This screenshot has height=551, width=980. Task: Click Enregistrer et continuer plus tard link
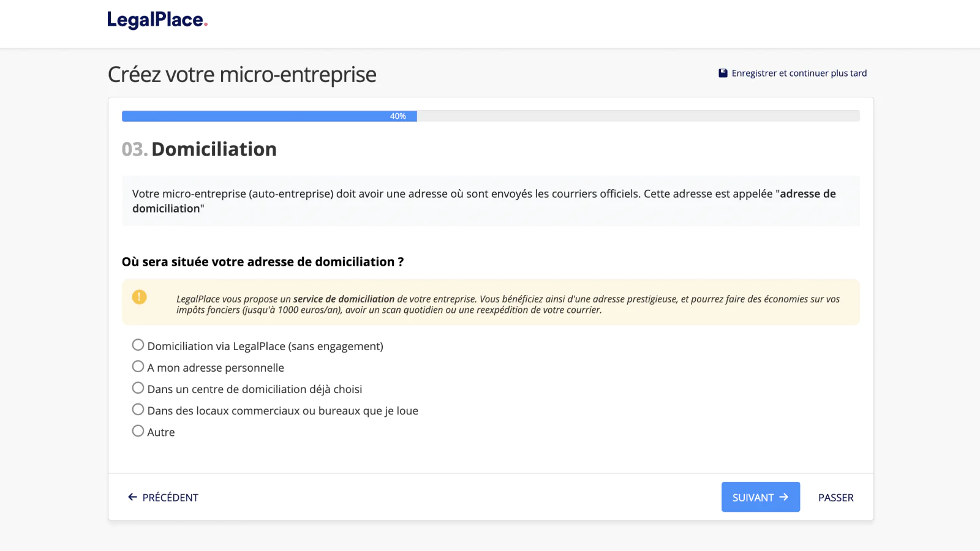(799, 73)
